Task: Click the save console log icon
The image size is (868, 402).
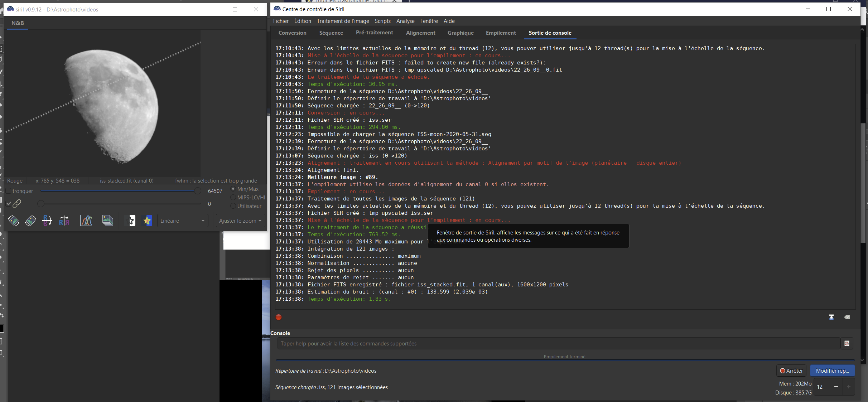Action: pyautogui.click(x=831, y=317)
